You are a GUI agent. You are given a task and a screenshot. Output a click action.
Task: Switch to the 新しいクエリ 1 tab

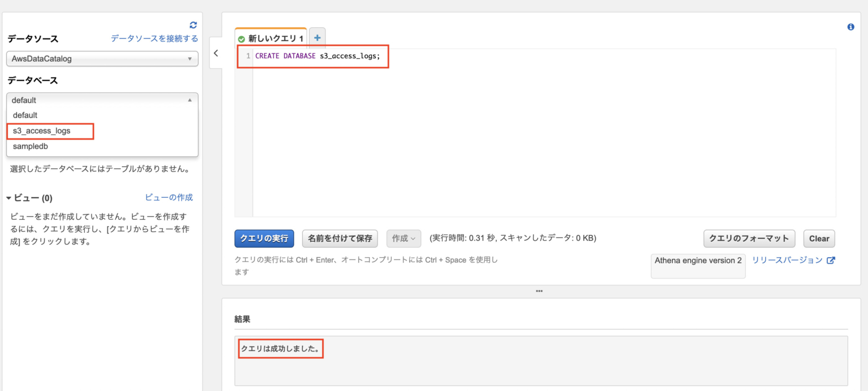tap(271, 38)
